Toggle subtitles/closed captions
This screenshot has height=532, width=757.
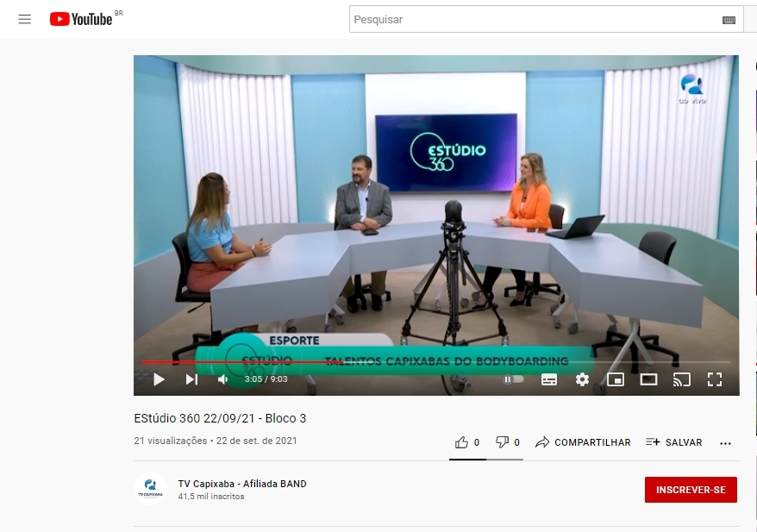tap(549, 379)
